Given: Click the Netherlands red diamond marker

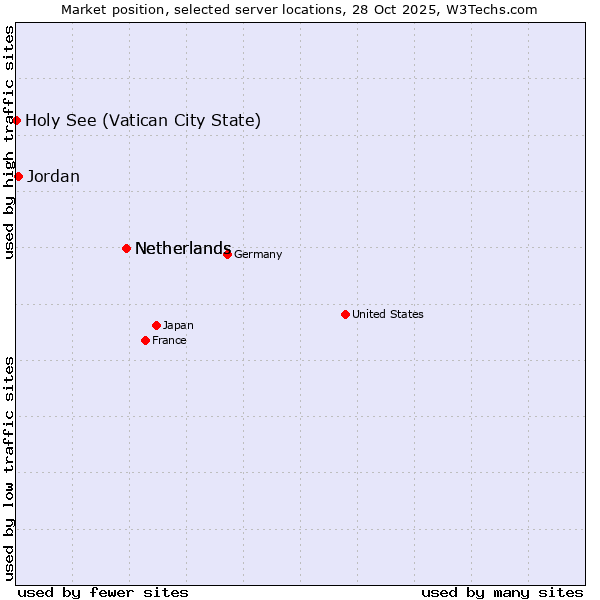Looking at the screenshot, I should coord(126,248).
